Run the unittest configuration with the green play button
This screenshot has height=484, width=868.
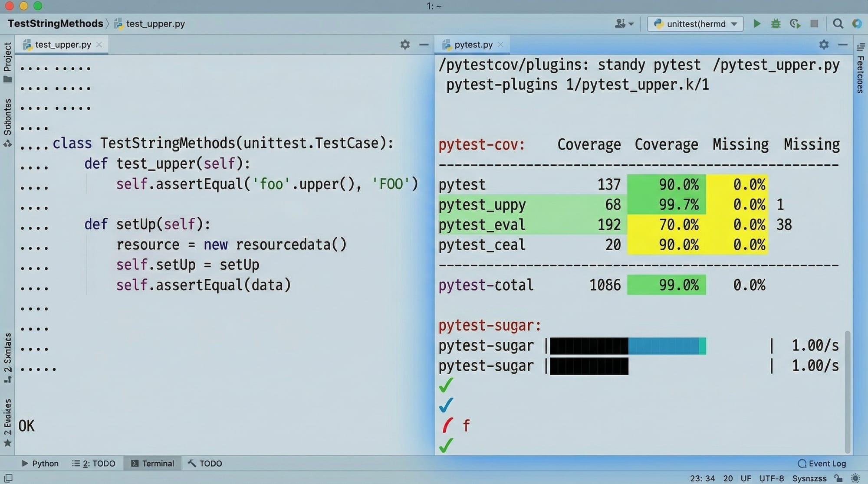(757, 23)
